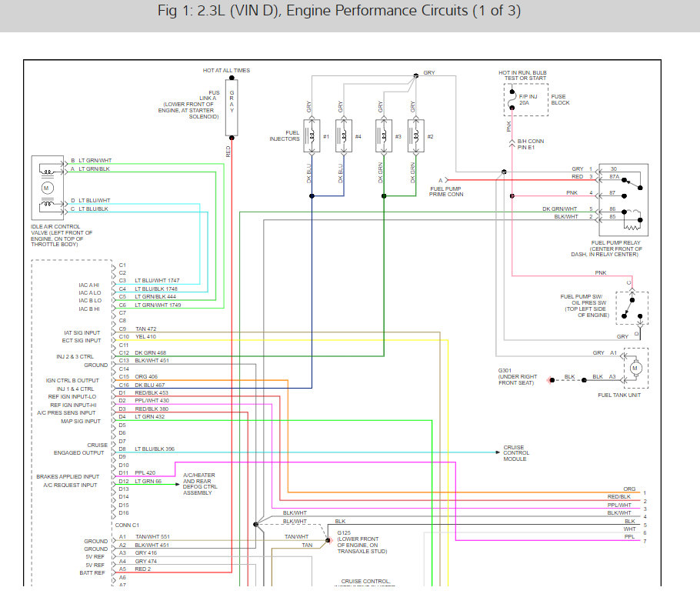Viewport: 700px width, 614px height.
Task: Click the 'A/C/HEATER AND REAR DEFOG CTRL ASSEMBLY' label
Action: click(x=199, y=484)
